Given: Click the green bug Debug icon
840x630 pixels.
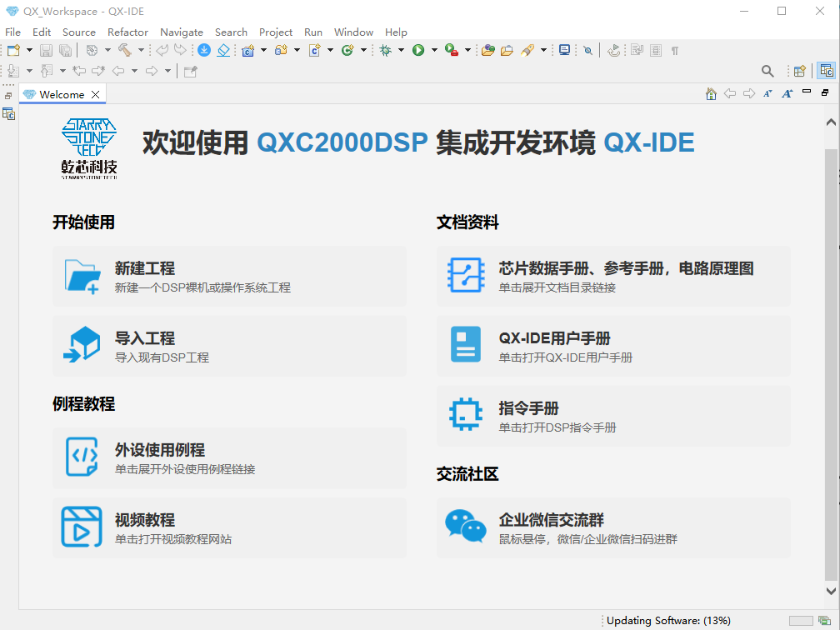Looking at the screenshot, I should (x=385, y=50).
